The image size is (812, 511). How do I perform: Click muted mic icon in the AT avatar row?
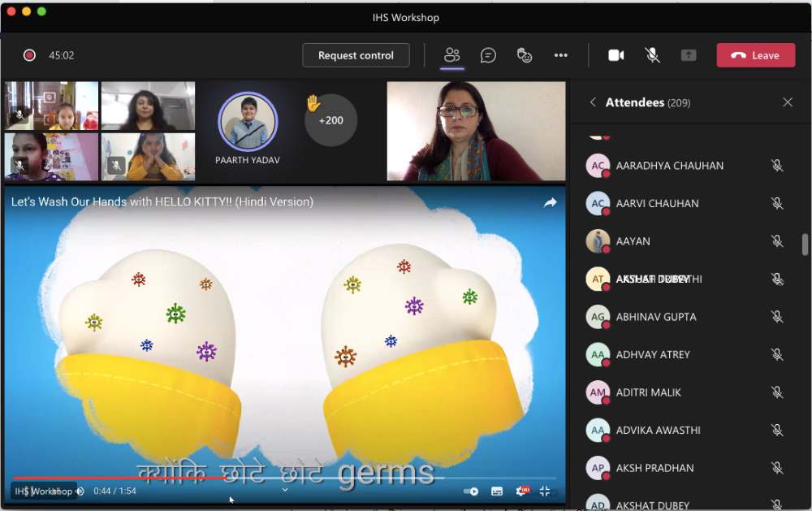(x=777, y=279)
